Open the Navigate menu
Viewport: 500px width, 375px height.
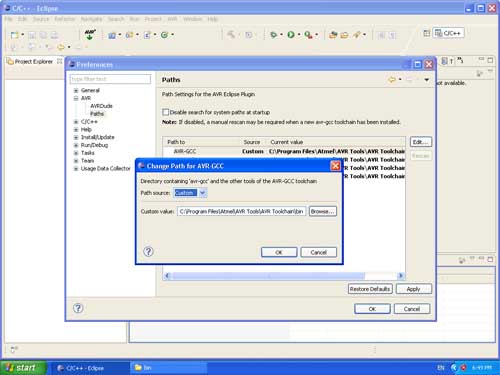pyautogui.click(x=91, y=19)
